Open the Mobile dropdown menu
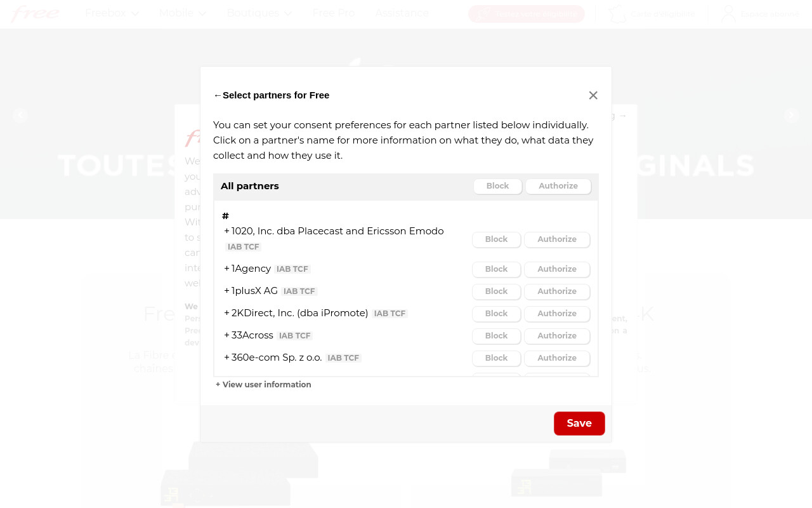Image resolution: width=812 pixels, height=508 pixels. click(183, 13)
